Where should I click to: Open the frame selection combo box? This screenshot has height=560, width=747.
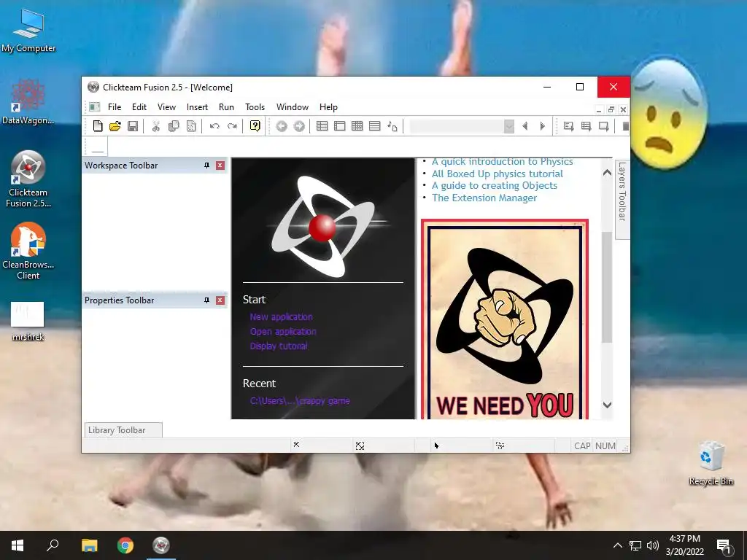pyautogui.click(x=462, y=126)
